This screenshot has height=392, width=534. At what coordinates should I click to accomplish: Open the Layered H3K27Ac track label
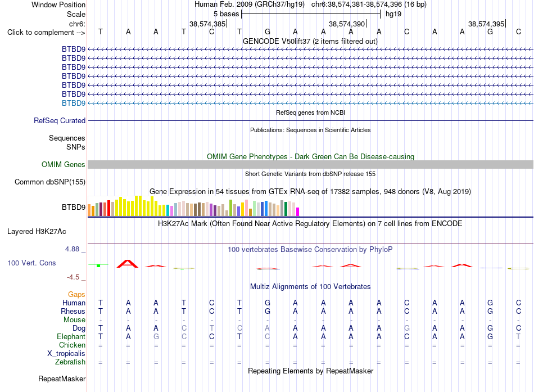point(37,232)
